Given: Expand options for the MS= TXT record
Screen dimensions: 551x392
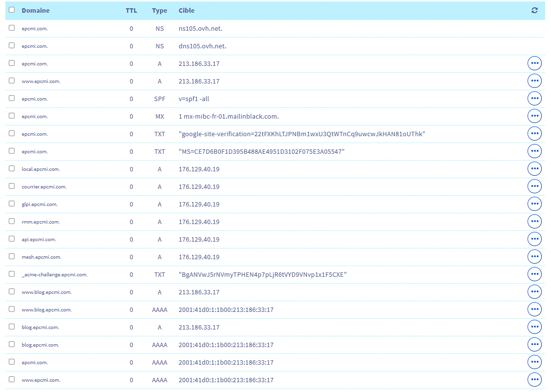Looking at the screenshot, I should point(534,151).
